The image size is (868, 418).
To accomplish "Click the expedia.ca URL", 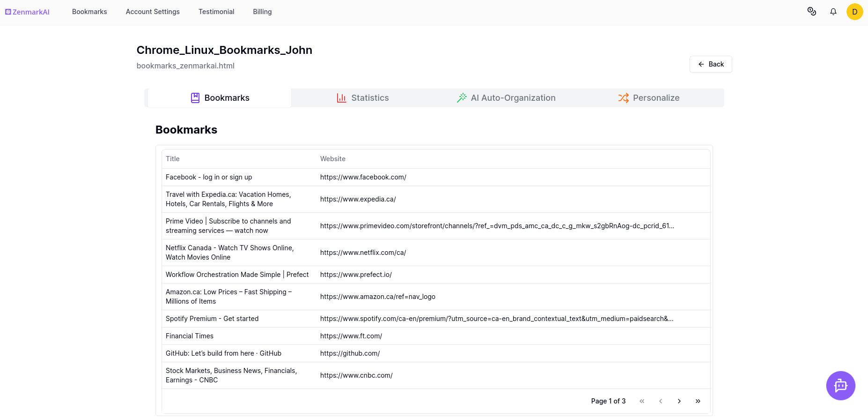I will 358,199.
